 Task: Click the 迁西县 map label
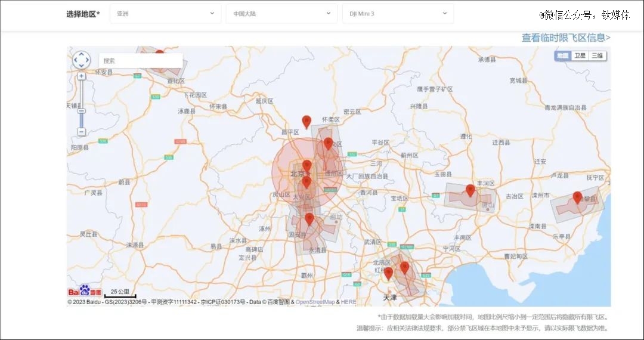tap(501, 143)
